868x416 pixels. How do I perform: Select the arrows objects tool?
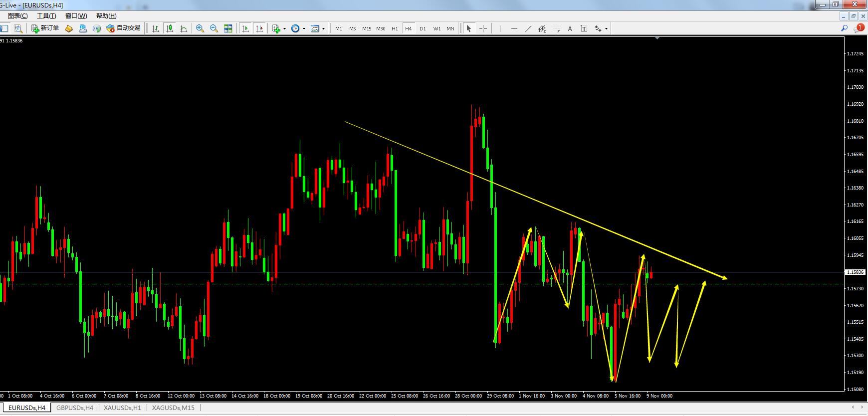(x=598, y=28)
